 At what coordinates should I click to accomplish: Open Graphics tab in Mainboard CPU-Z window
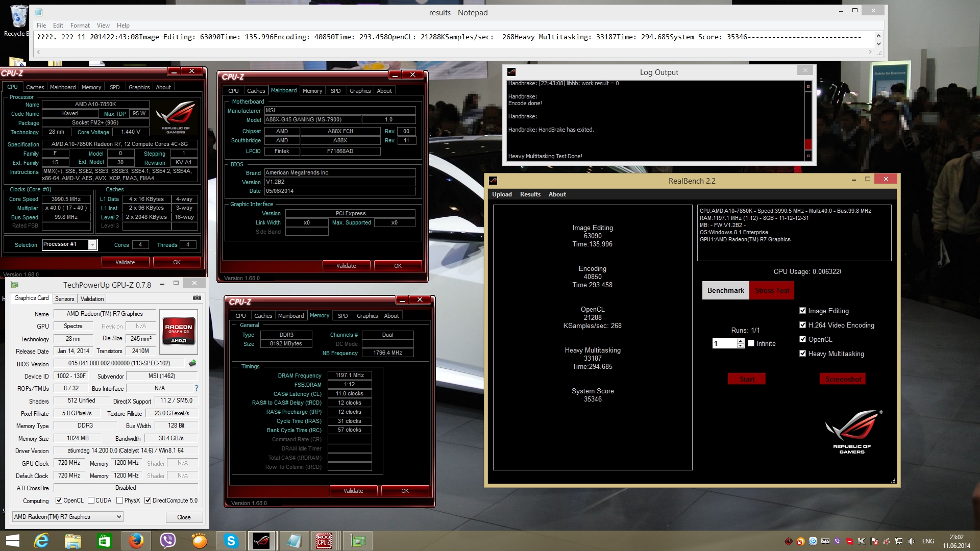click(x=360, y=91)
